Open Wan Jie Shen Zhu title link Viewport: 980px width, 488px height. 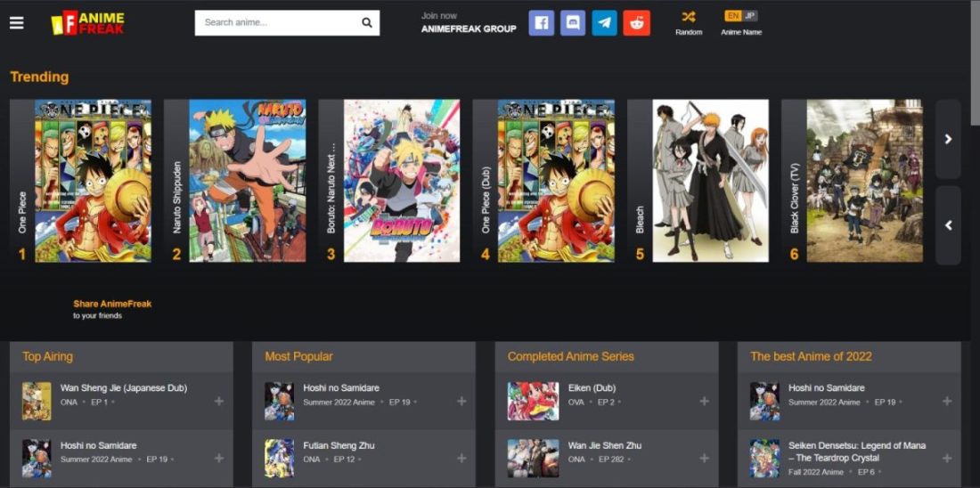605,445
